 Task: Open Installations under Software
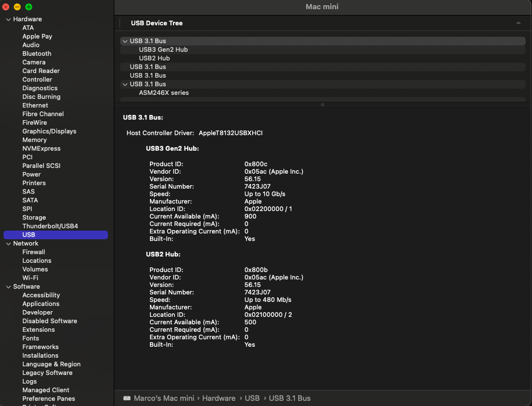40,356
